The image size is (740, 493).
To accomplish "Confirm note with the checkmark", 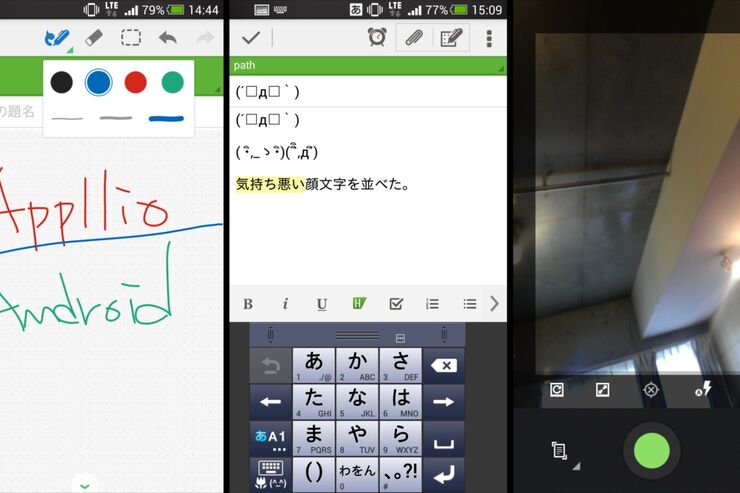I will pyautogui.click(x=251, y=38).
